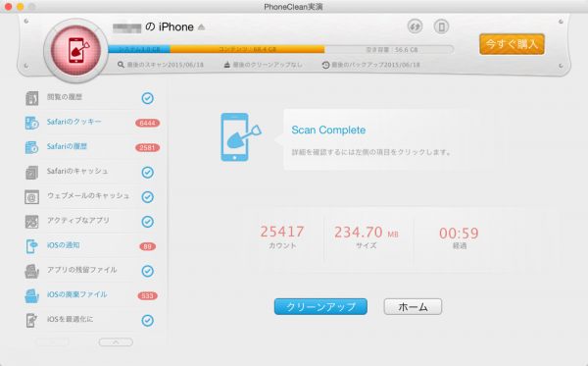Click the sidebar list down chevron button
Screen dimensions: 588x366
(53, 342)
